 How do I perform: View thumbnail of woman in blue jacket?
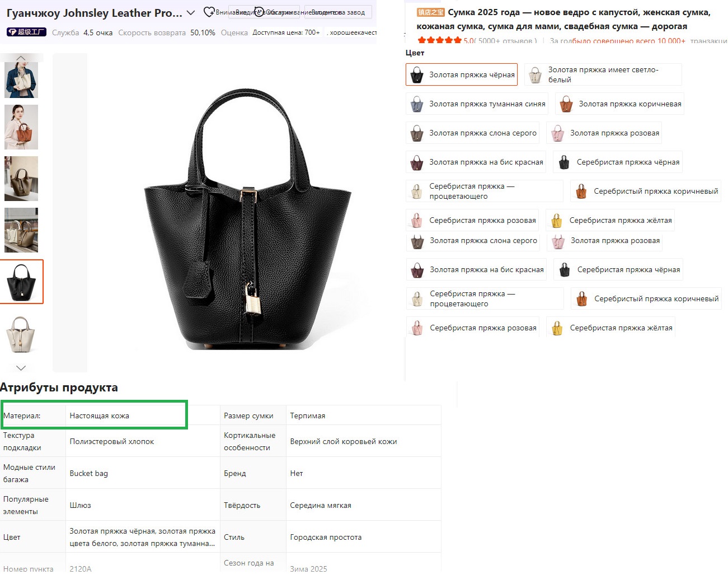pos(21,80)
